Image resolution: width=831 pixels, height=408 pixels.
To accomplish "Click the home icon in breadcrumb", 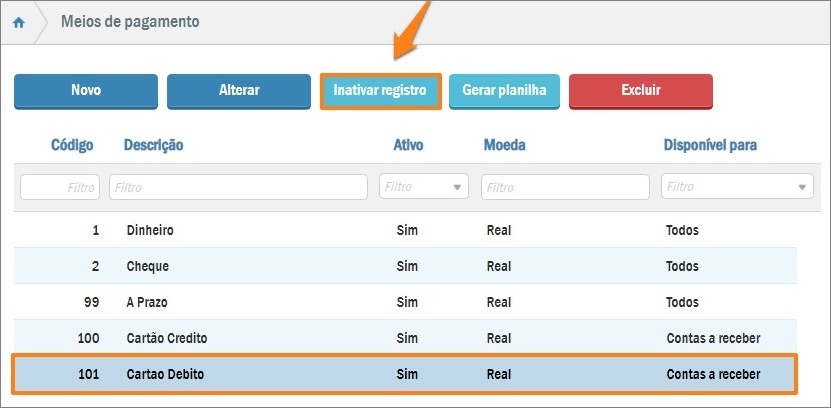I will click(x=18, y=22).
